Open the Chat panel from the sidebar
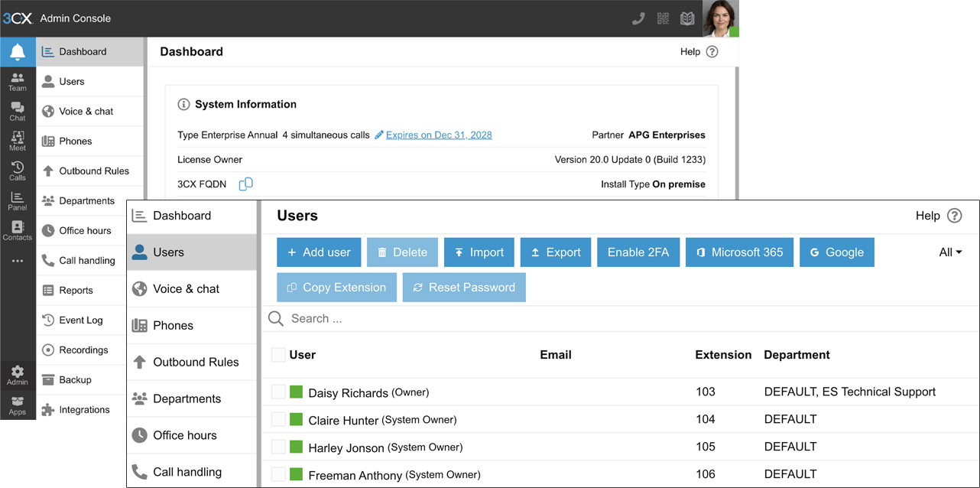This screenshot has height=488, width=980. (17, 110)
